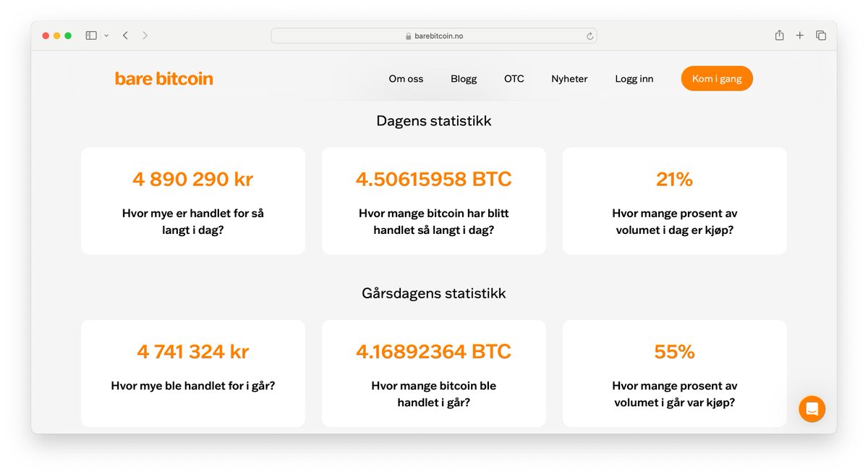This screenshot has width=868, height=475.
Task: Select OTC in the navigation
Action: pos(514,78)
